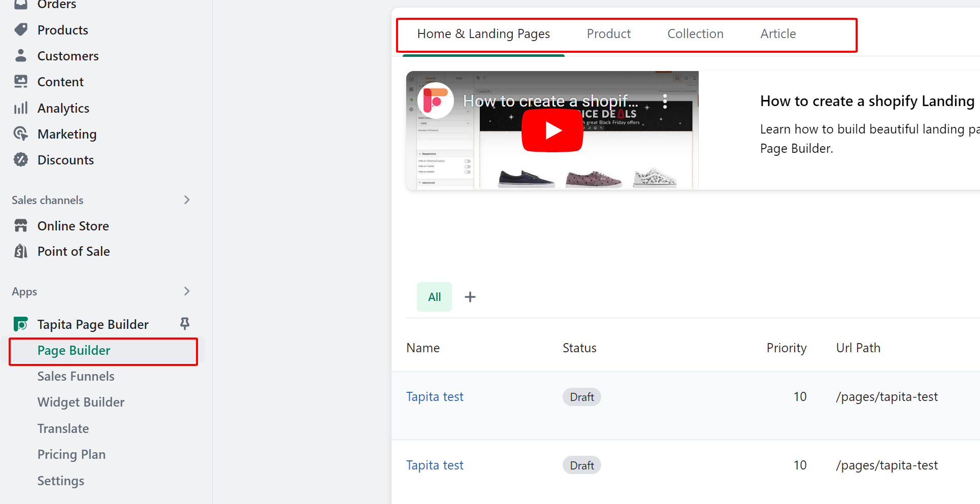Click the Marketing target icon
Viewport: 980px width, 504px height.
pos(21,134)
